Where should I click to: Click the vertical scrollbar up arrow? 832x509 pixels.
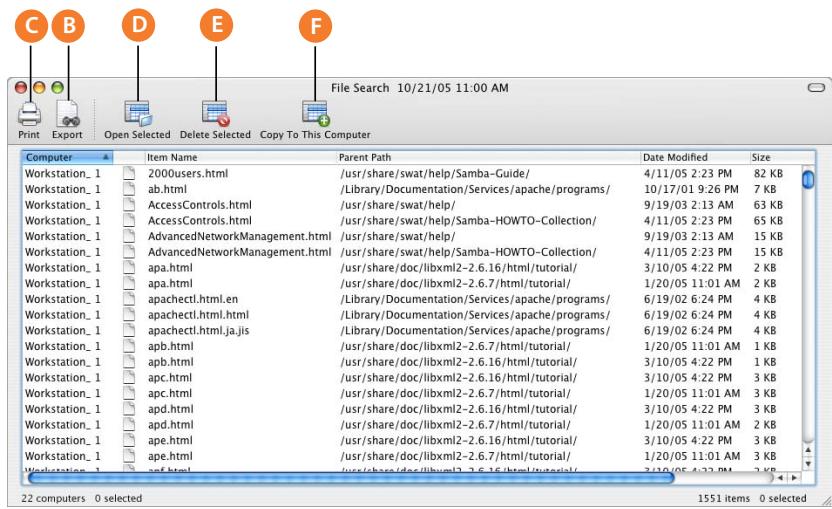coord(808,450)
